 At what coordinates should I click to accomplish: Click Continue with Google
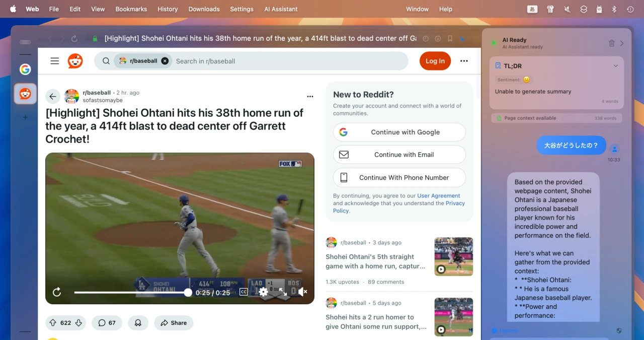pyautogui.click(x=399, y=132)
